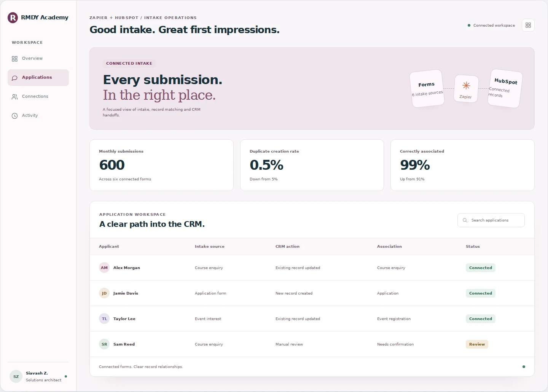Viewport: 548px width, 392px height.
Task: Click the Intake source column header
Action: click(210, 247)
